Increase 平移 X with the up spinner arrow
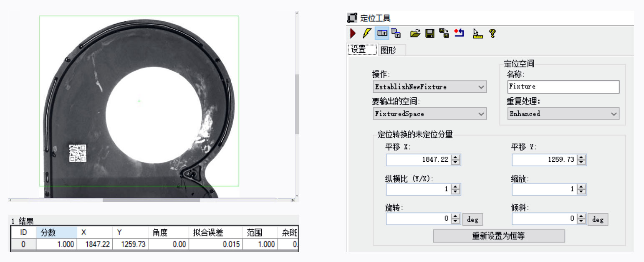 [x=456, y=158]
